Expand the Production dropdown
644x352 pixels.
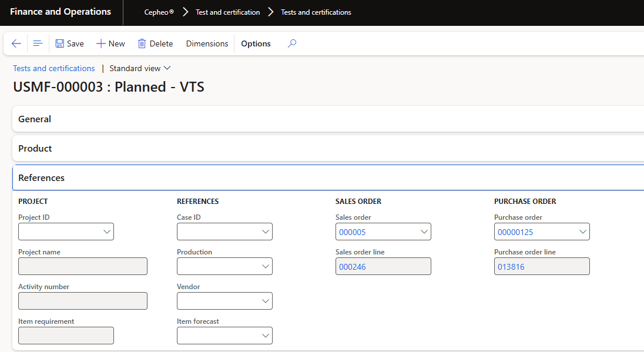(x=266, y=266)
